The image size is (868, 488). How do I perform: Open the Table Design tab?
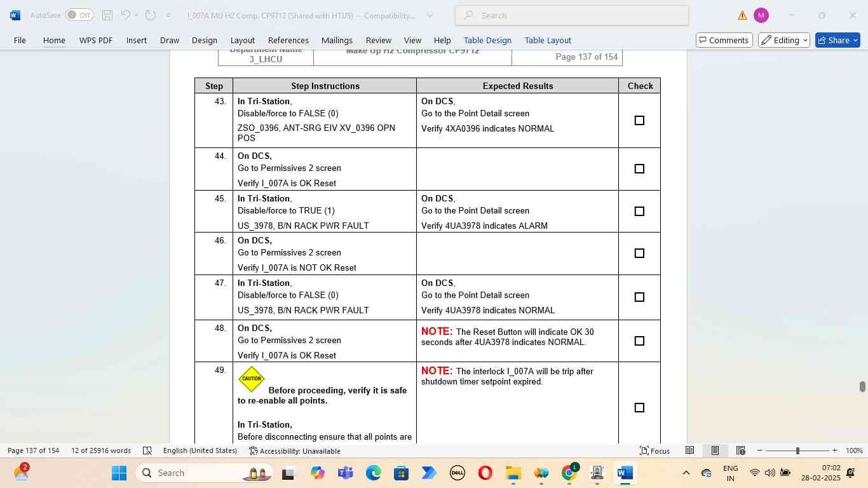coord(487,40)
